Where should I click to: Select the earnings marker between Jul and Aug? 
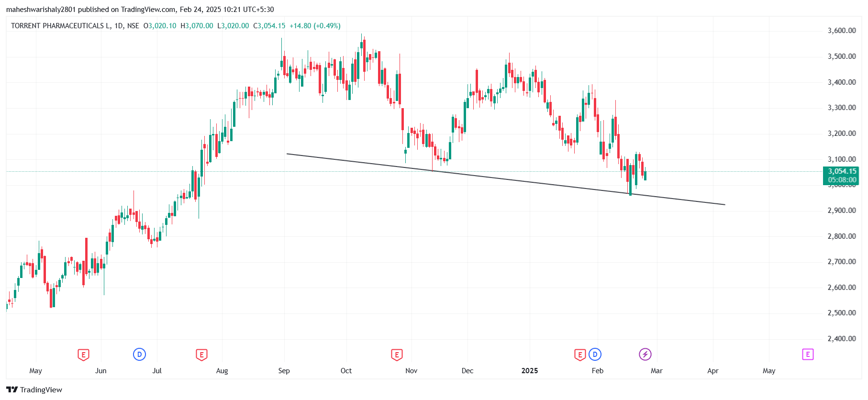click(x=201, y=355)
